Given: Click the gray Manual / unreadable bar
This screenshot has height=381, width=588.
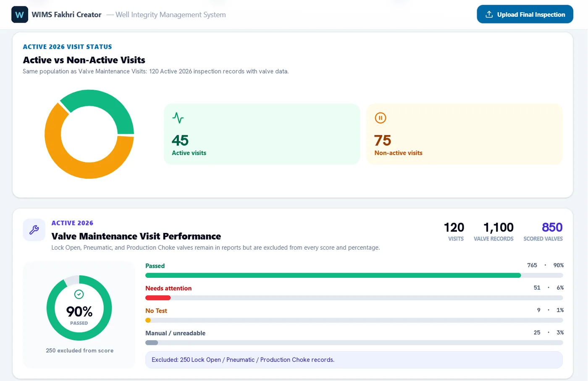Looking at the screenshot, I should (x=152, y=343).
